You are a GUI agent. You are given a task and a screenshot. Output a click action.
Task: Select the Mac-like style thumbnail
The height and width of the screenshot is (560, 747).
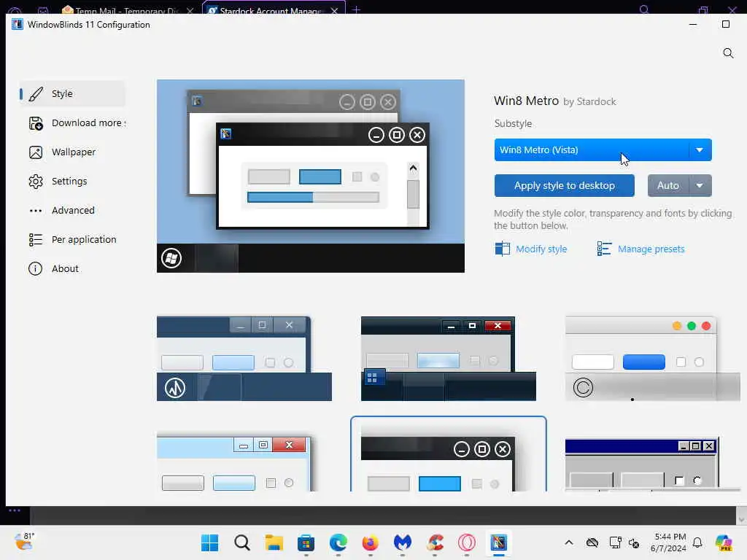coord(652,359)
